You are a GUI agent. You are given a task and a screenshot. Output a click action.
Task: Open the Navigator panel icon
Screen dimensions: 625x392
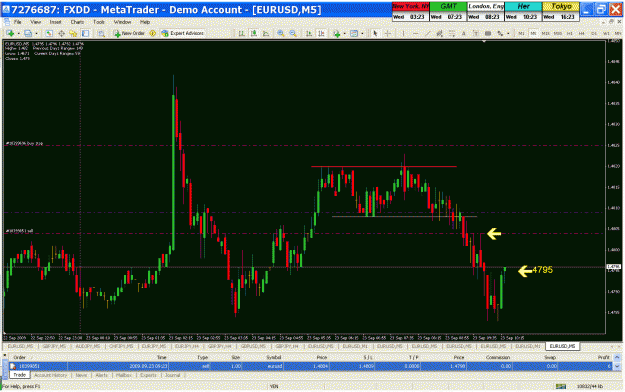[73, 33]
